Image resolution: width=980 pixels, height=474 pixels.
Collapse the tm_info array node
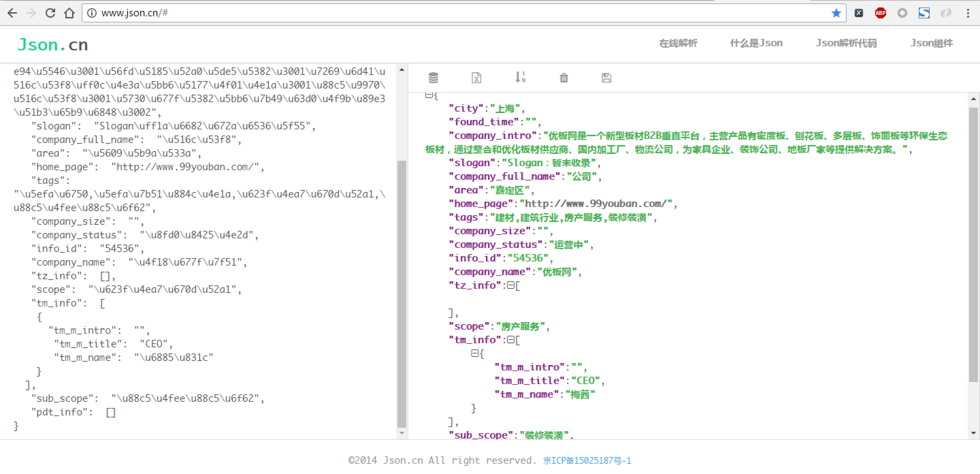click(510, 339)
